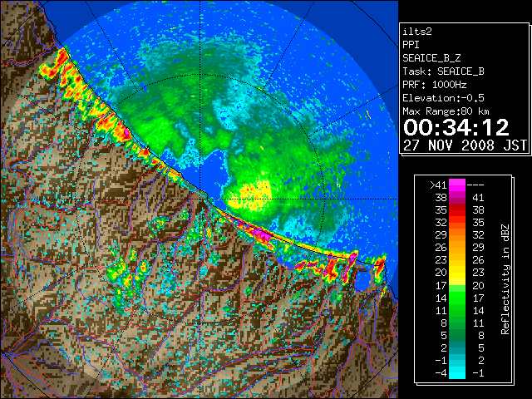Click the "Reflectivity in dBZ" legend title
Image resolution: width=532 pixels, height=399 pixels.
505,279
